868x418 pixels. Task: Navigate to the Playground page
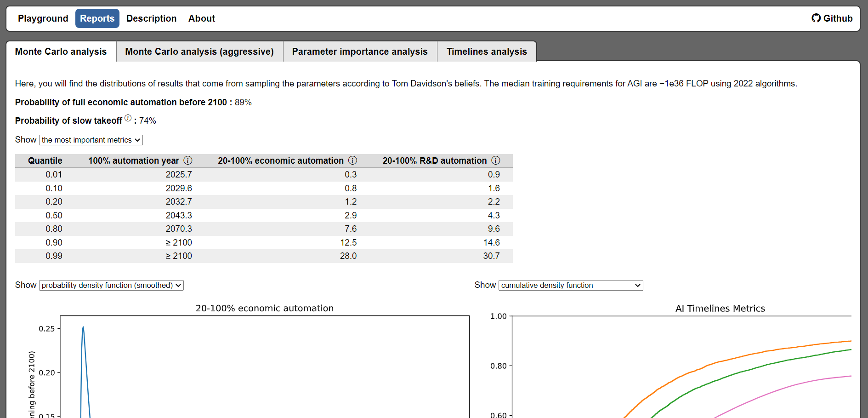pyautogui.click(x=43, y=18)
